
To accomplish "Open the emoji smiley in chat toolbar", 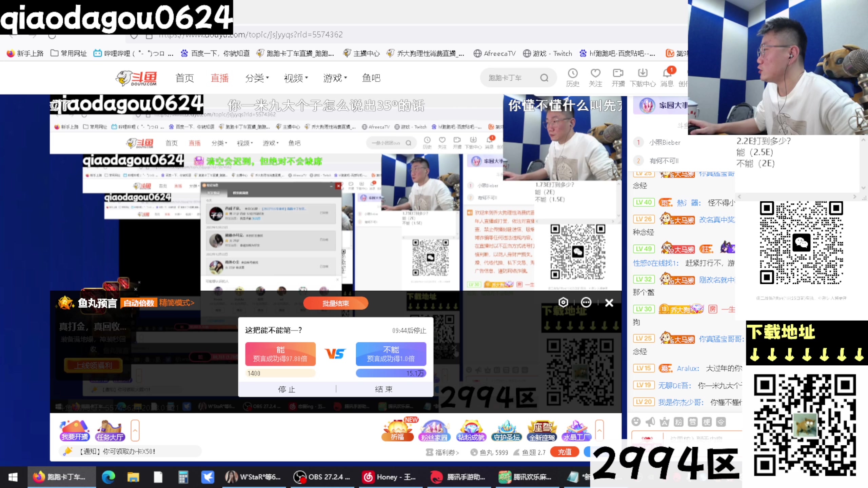I will pyautogui.click(x=636, y=422).
